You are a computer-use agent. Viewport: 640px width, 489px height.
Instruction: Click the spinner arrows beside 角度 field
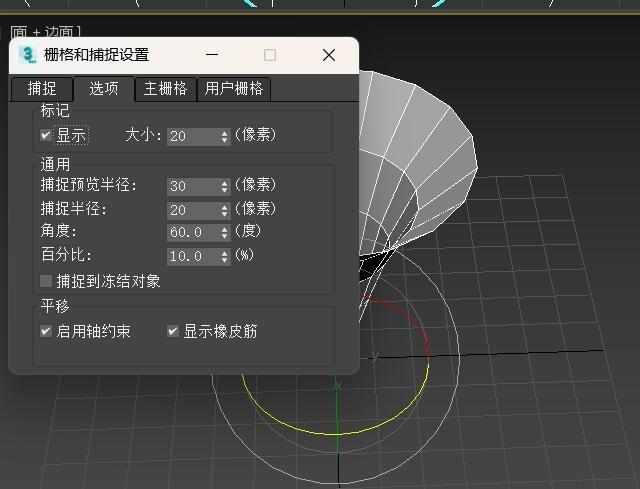click(x=225, y=233)
